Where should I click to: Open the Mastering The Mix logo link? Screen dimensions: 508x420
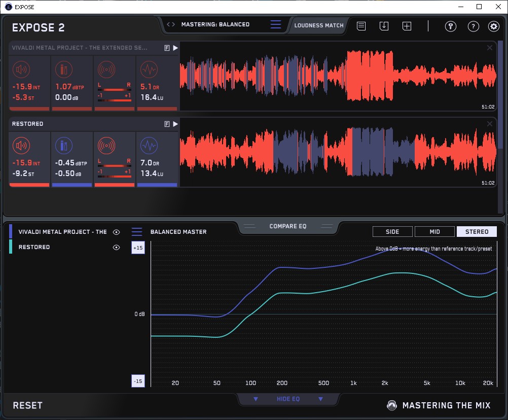pyautogui.click(x=439, y=405)
